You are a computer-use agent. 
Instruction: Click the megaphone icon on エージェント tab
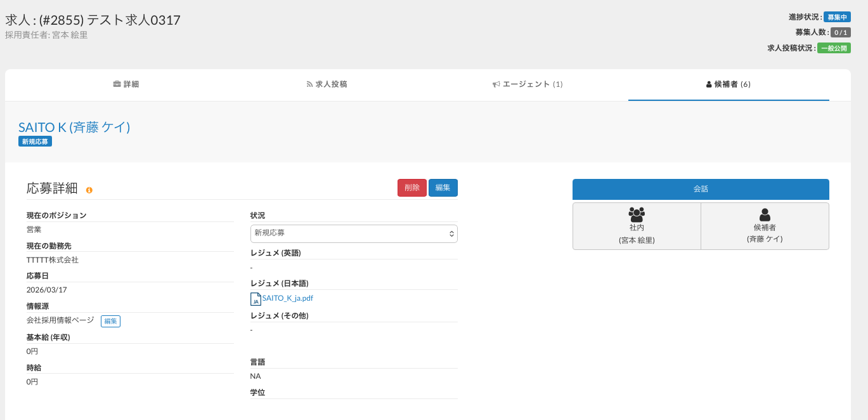click(496, 84)
